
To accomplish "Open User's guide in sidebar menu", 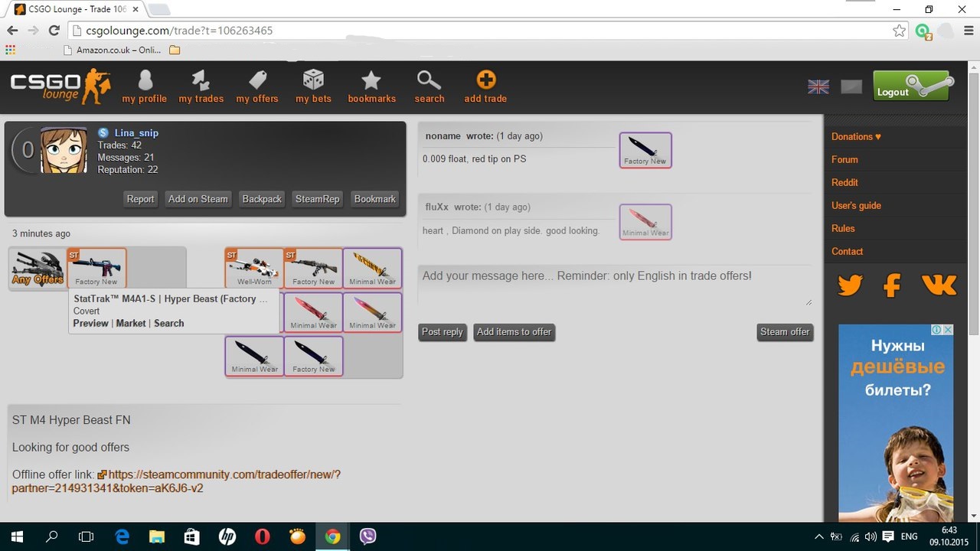I will pyautogui.click(x=856, y=205).
